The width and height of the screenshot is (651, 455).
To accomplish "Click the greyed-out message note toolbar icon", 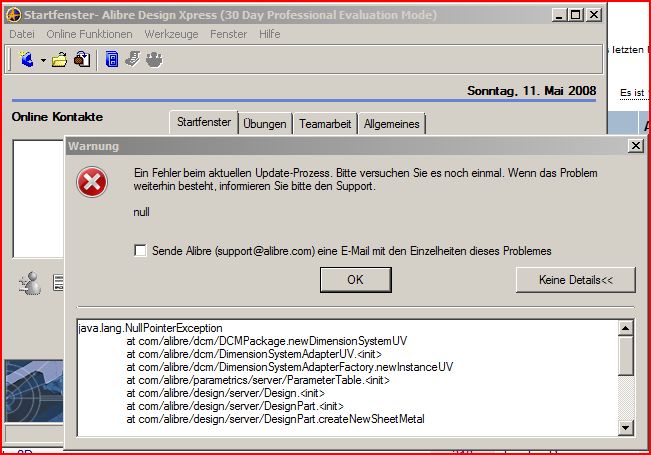I will [x=133, y=59].
